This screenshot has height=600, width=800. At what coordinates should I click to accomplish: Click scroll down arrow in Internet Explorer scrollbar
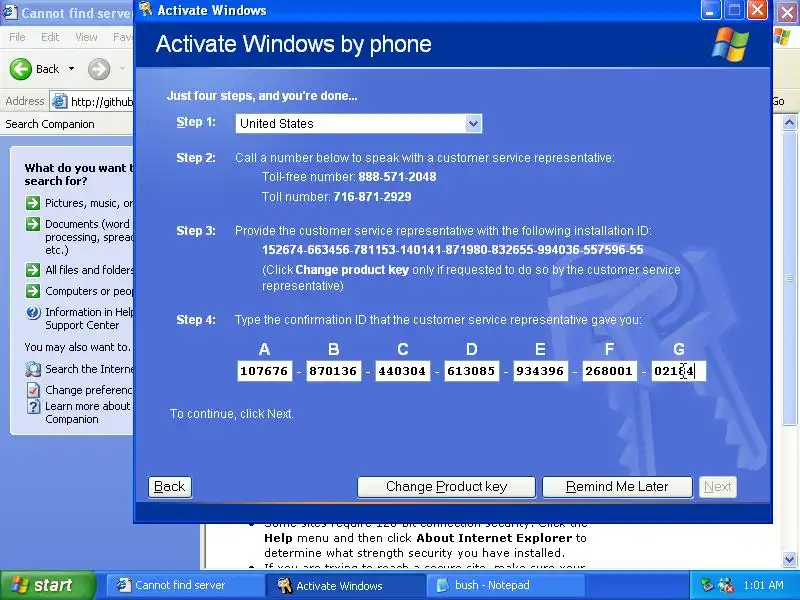[x=789, y=559]
